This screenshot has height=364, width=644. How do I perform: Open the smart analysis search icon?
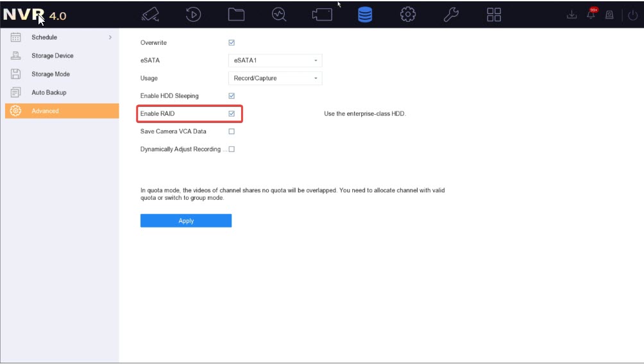279,15
